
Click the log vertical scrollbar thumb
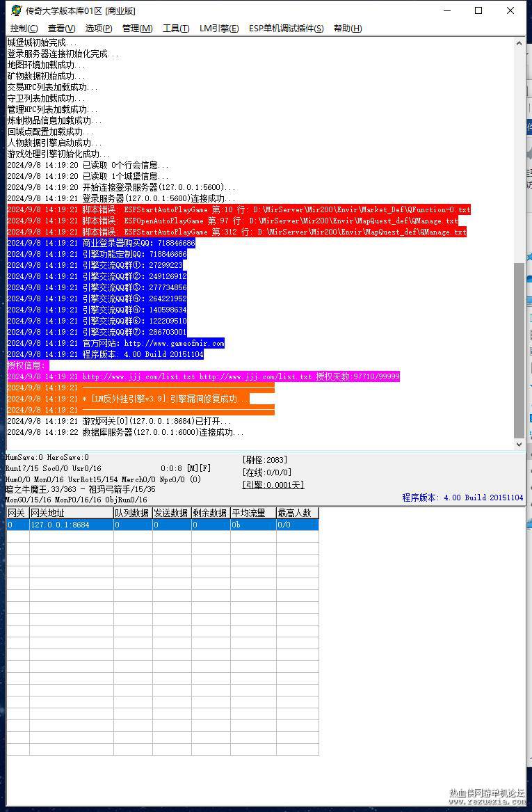519,350
